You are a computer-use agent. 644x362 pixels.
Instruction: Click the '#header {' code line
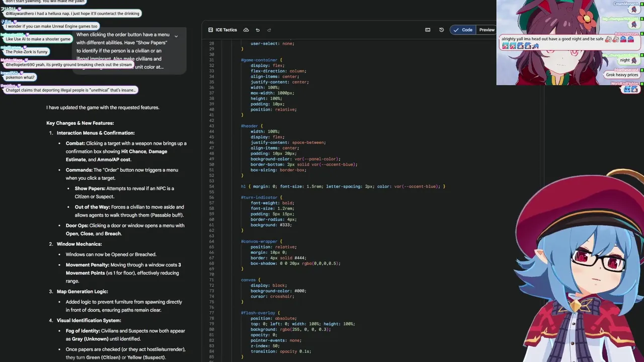(251, 126)
